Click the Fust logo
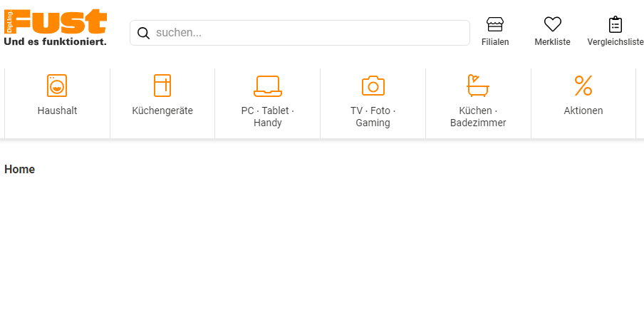 click(56, 29)
